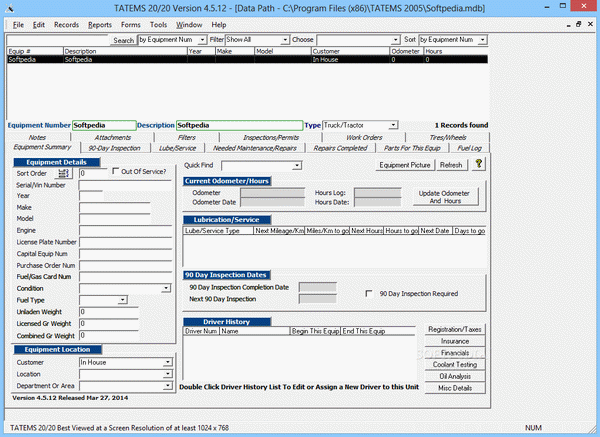Click the Equipment Picture button
The image size is (600, 437).
[405, 165]
